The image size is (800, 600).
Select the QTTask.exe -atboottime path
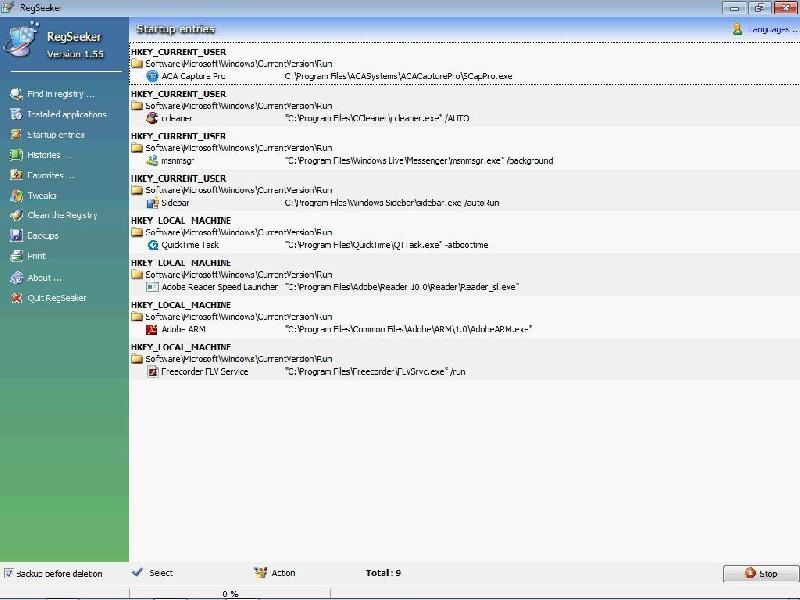[x=387, y=245]
